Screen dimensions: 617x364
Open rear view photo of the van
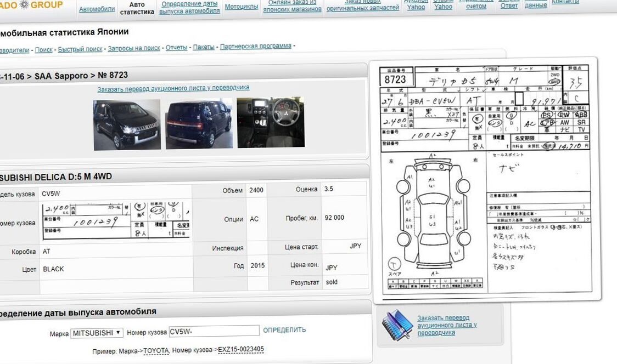pyautogui.click(x=199, y=123)
